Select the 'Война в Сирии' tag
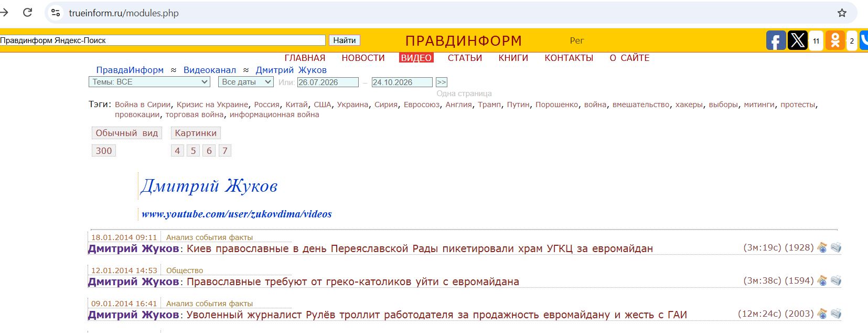This screenshot has height=333, width=868. coord(143,105)
